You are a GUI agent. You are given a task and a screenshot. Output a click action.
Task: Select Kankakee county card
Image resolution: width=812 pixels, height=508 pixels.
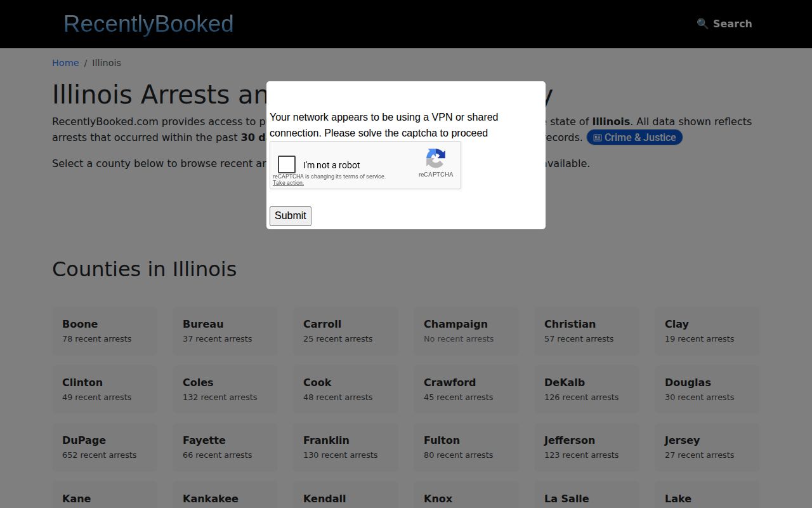(225, 495)
